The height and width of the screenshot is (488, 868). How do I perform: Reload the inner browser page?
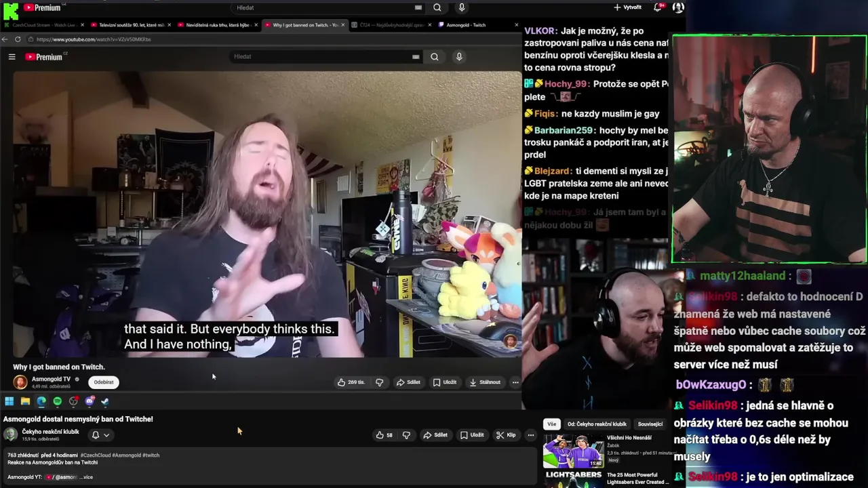pos(18,39)
